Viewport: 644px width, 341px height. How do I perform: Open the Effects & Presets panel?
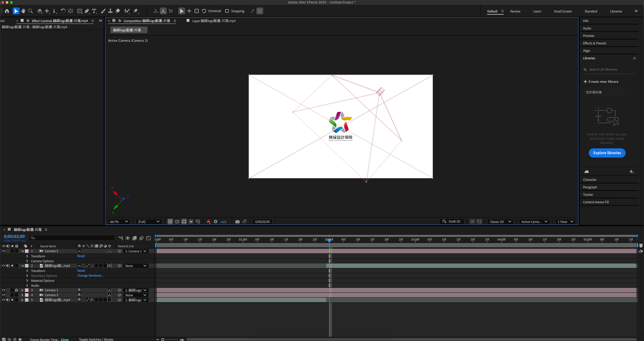595,43
